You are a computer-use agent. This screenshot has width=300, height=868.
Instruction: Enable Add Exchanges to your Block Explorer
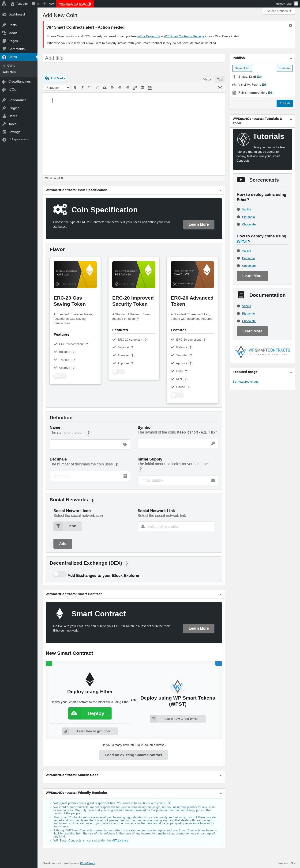tap(60, 574)
